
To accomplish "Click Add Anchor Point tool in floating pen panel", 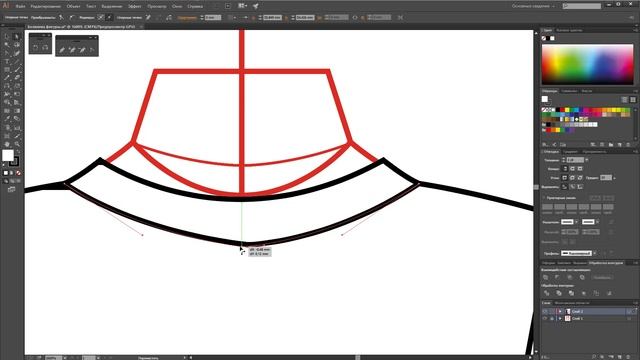I will tap(72, 50).
